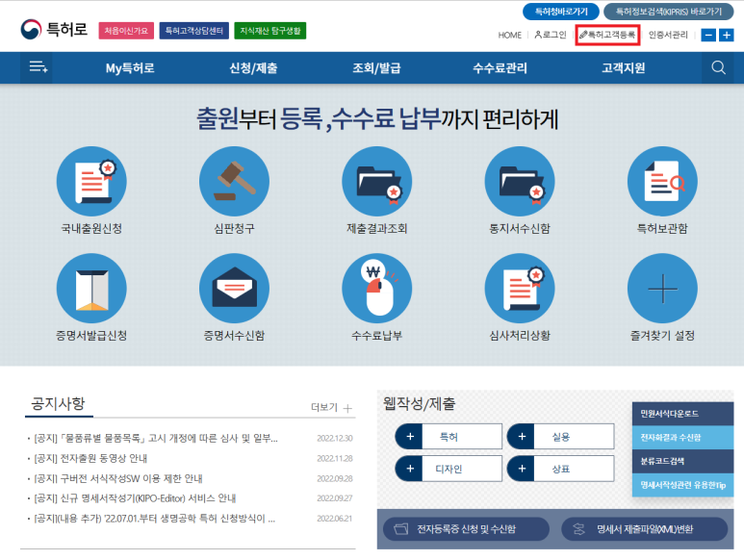Viewport: 744px width, 560px height.
Task: Select the 디자인 web writing button
Action: coord(449,469)
